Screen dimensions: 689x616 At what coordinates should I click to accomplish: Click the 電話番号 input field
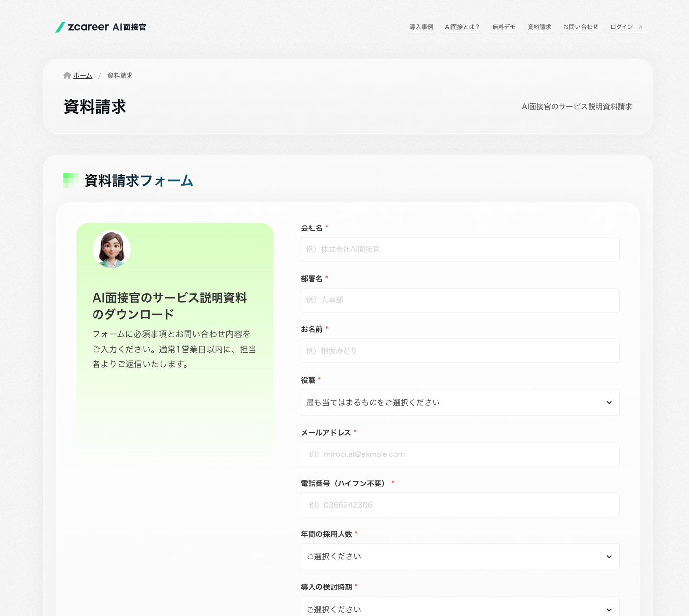coord(460,505)
